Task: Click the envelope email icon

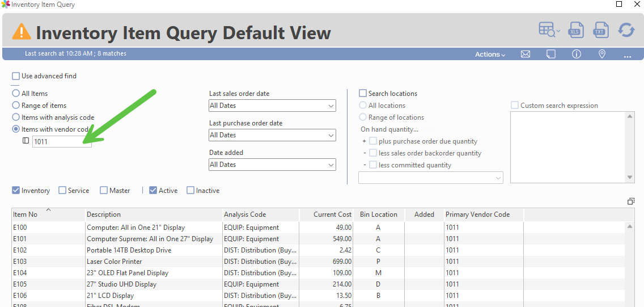Action: point(525,54)
